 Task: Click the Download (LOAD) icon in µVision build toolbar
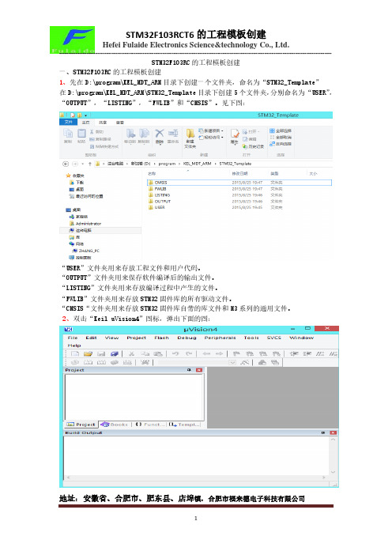click(145, 362)
